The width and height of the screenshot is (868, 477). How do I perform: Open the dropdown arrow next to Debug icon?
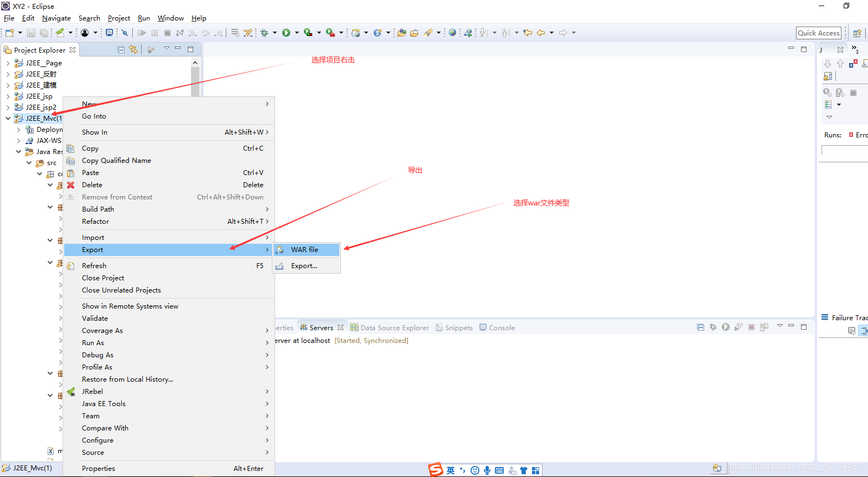coord(275,33)
